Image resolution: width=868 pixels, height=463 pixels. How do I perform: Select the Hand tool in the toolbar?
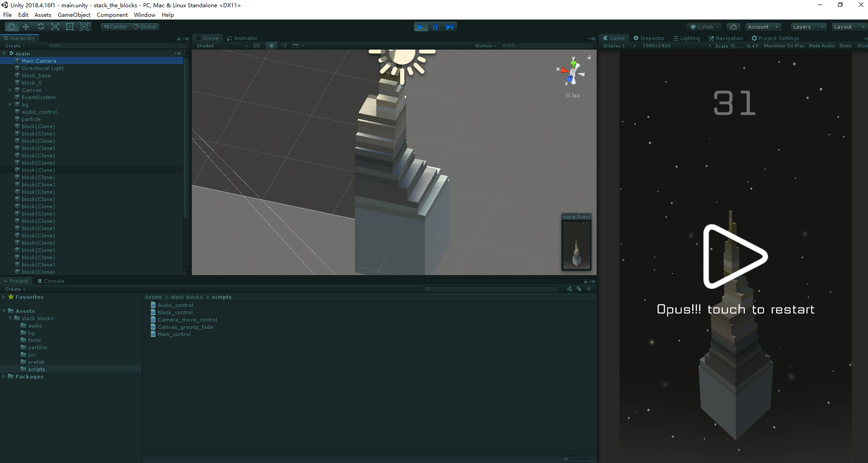pos(11,26)
